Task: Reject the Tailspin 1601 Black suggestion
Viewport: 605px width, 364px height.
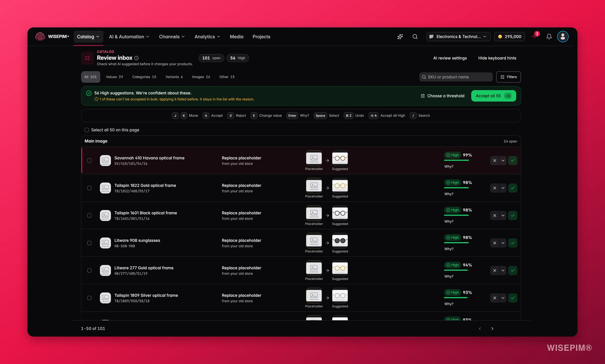Action: click(x=495, y=215)
